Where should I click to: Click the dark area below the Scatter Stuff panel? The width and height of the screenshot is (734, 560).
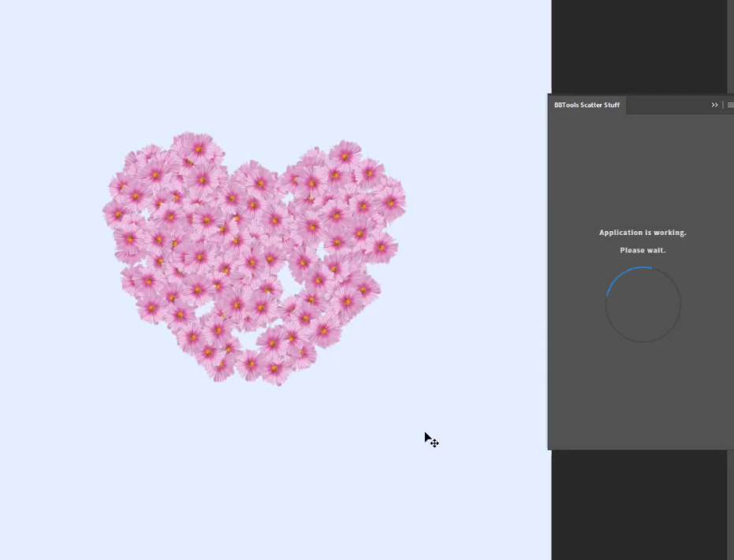tap(639, 505)
